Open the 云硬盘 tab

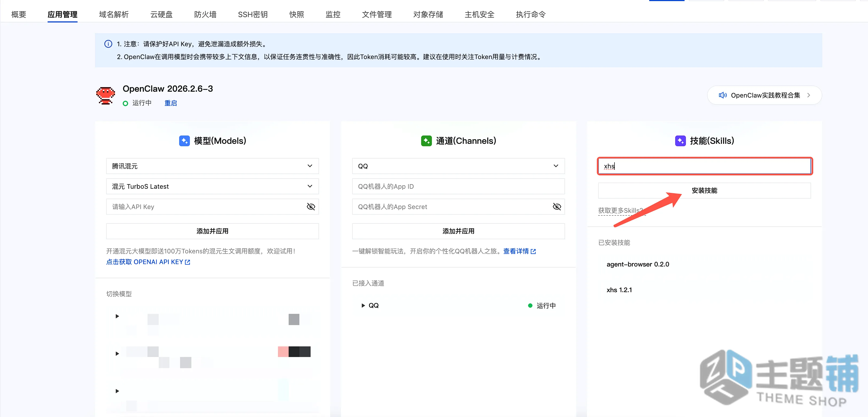[x=162, y=14]
